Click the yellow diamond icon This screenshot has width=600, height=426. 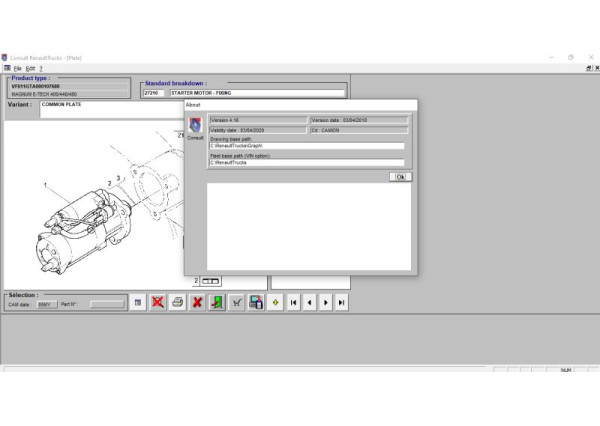(275, 302)
